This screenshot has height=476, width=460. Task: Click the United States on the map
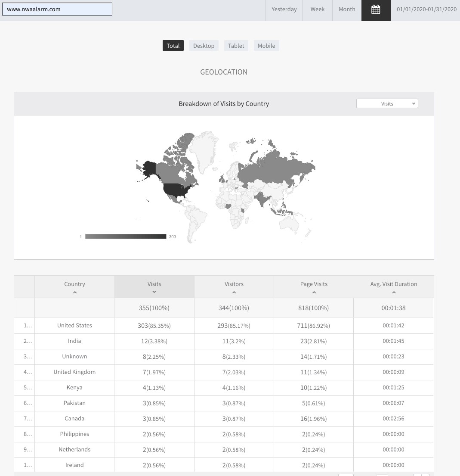pos(176,190)
